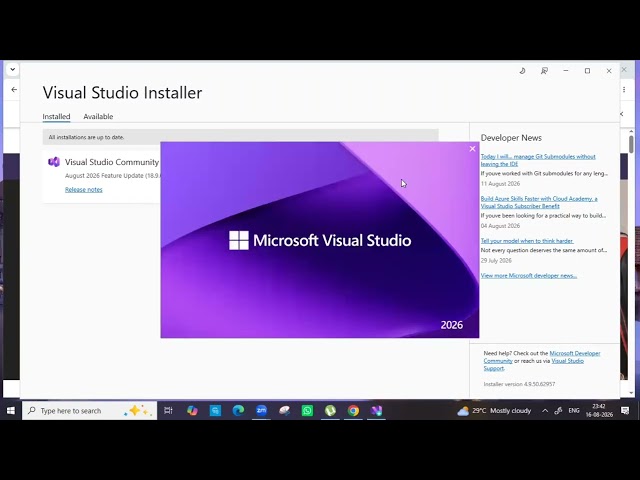Click the scrollbar up arrow in browser
This screenshot has width=640, height=480.
point(631,131)
